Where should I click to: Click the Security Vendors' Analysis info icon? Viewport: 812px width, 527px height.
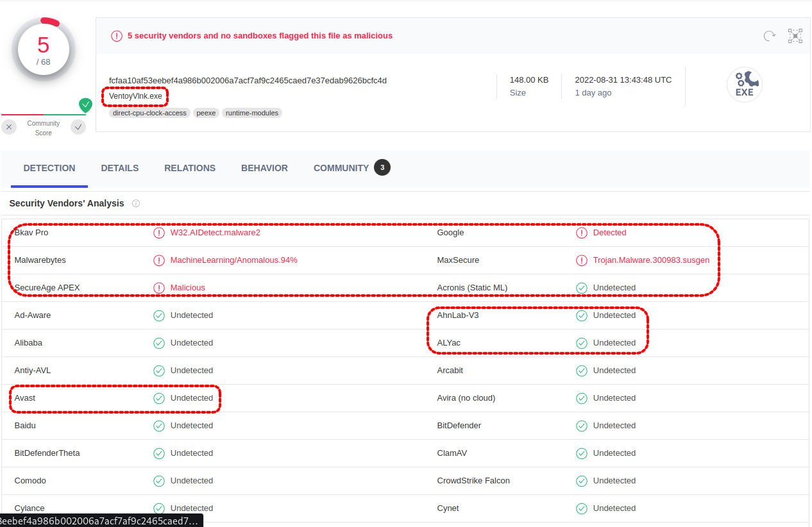pyautogui.click(x=136, y=203)
